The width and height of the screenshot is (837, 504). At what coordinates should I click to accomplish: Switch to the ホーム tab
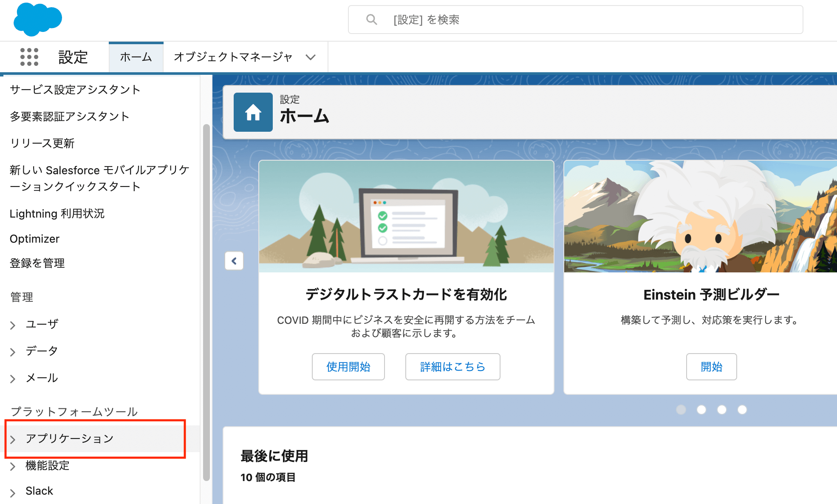coord(136,57)
